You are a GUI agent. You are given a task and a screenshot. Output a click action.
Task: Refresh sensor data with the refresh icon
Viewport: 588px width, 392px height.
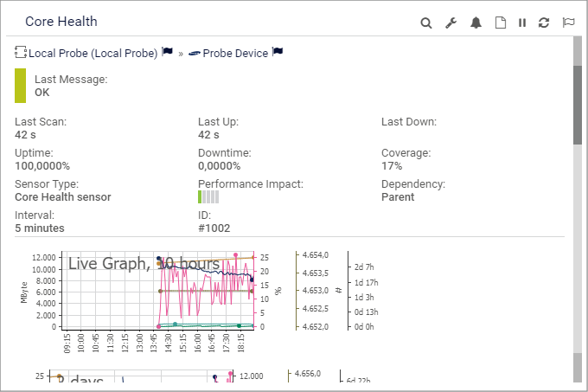544,22
